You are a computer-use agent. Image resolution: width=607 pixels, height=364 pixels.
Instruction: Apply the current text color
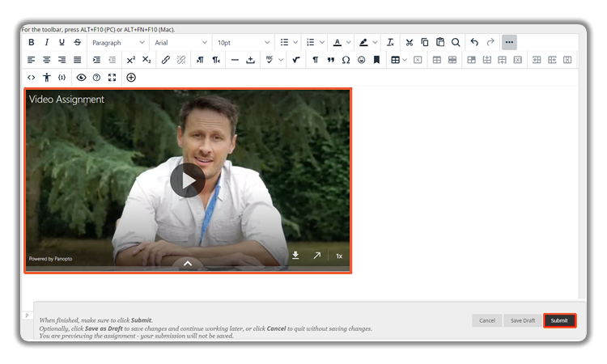[x=337, y=42]
